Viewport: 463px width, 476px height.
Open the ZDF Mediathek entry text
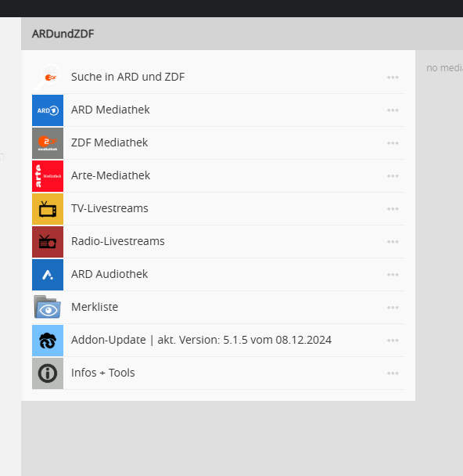[109, 142]
